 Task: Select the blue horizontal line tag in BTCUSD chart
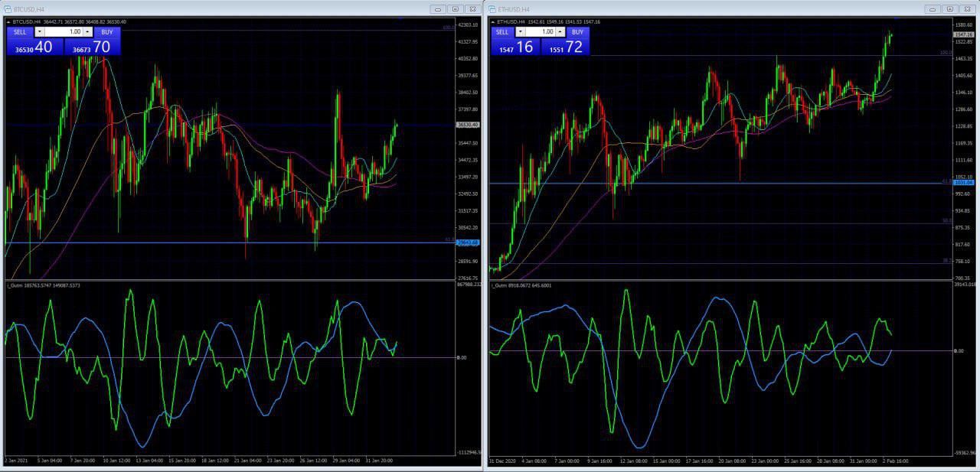[x=468, y=243]
